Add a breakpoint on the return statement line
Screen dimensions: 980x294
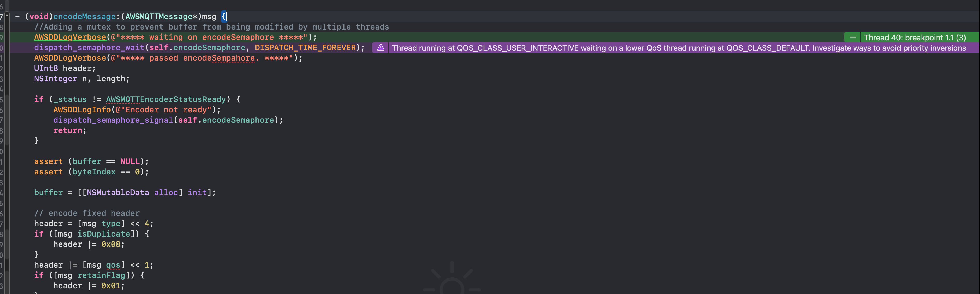[3, 130]
